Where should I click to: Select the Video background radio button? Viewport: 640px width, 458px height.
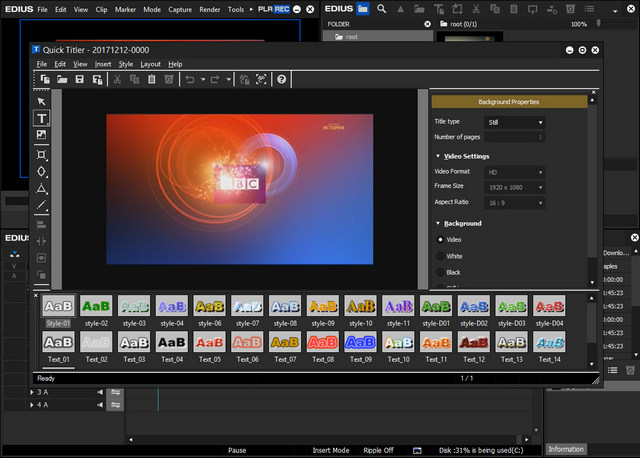tap(440, 240)
